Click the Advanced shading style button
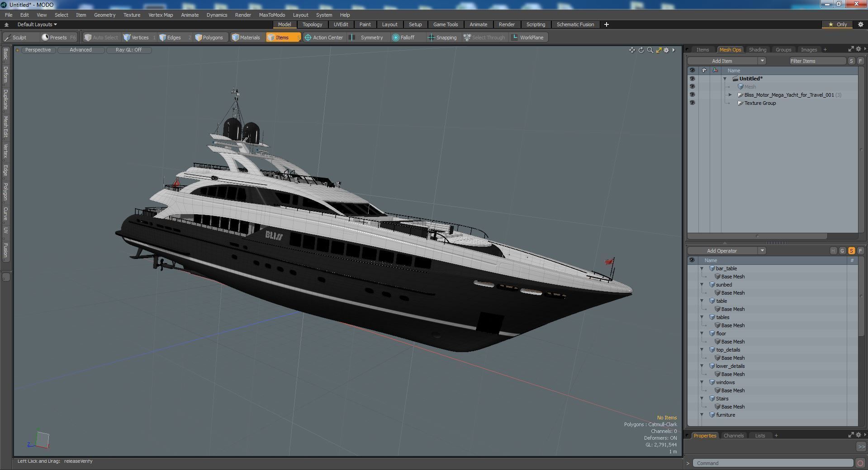The height and width of the screenshot is (470, 868). tap(81, 50)
